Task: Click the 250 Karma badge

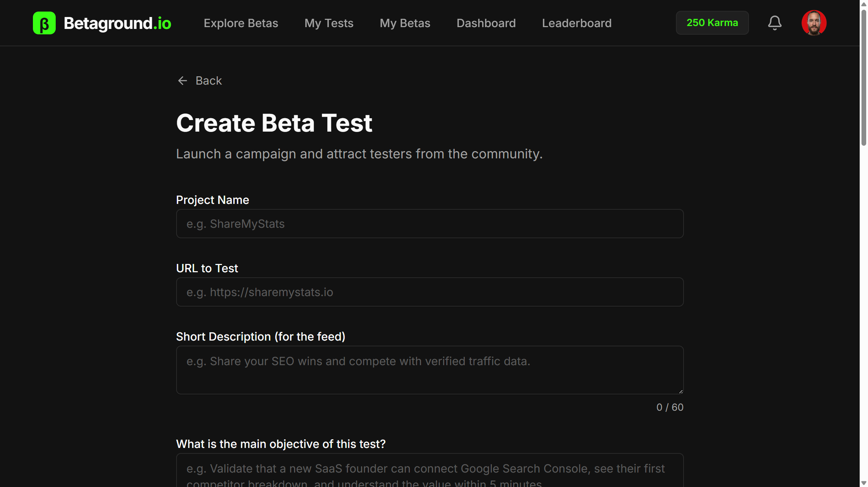Action: [x=712, y=23]
